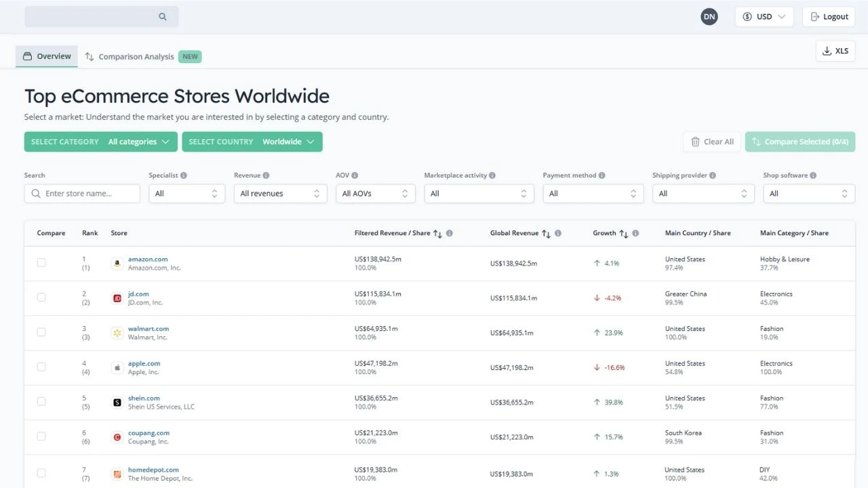The width and height of the screenshot is (868, 488).
Task: Click the DN user avatar
Action: click(709, 16)
